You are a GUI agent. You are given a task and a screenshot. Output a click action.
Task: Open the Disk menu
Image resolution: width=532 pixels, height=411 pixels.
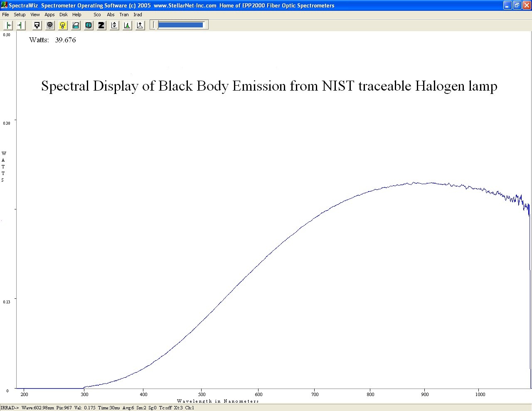63,15
